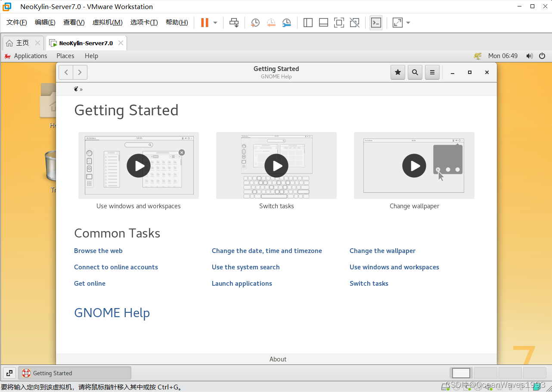Open the Places menu

pyautogui.click(x=65, y=56)
